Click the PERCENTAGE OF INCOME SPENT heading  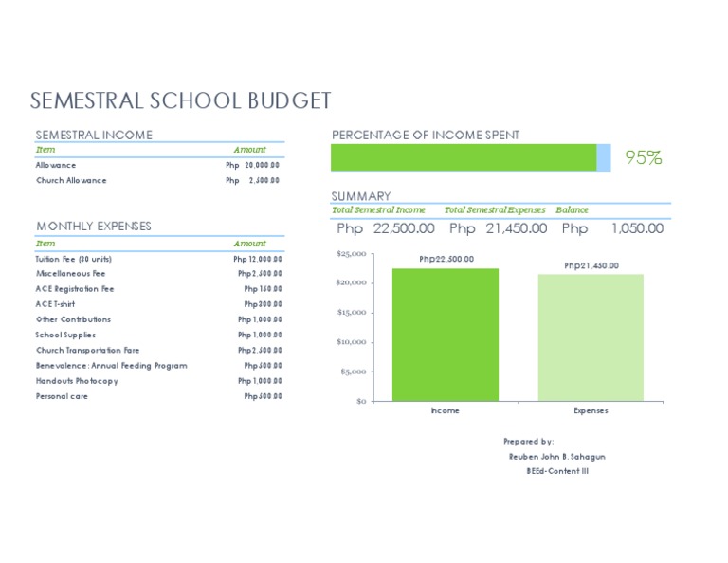click(426, 136)
